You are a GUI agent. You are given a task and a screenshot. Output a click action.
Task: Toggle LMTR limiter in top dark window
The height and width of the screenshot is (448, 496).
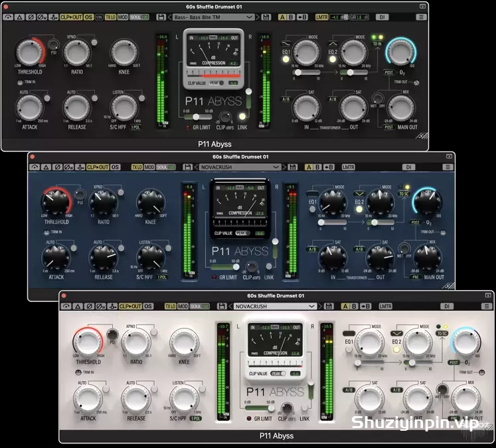(322, 17)
